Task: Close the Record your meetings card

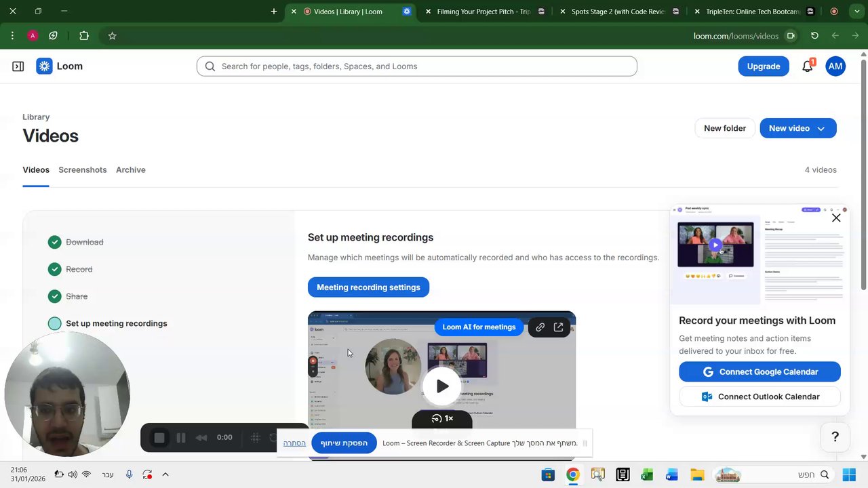Action: pos(836,218)
